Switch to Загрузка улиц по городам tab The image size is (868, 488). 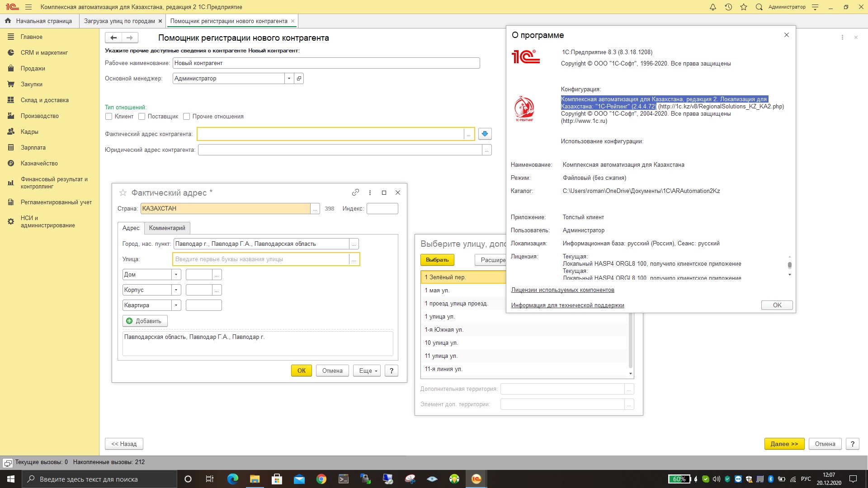point(119,21)
